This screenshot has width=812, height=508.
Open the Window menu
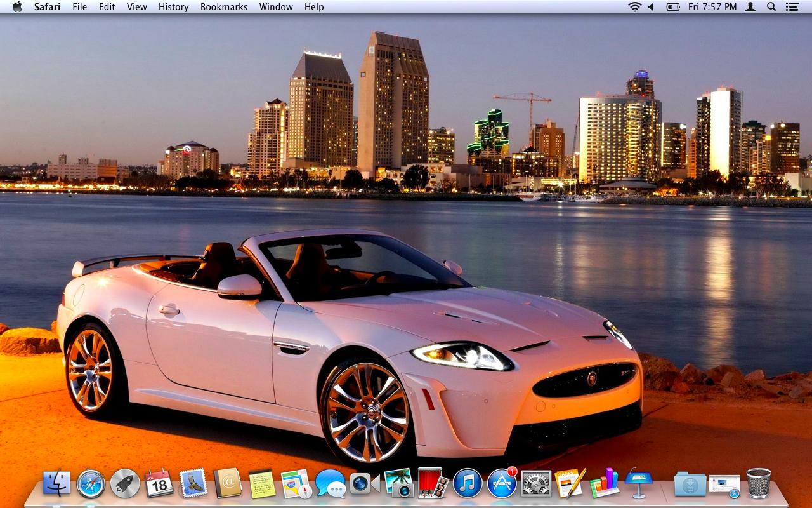[276, 7]
